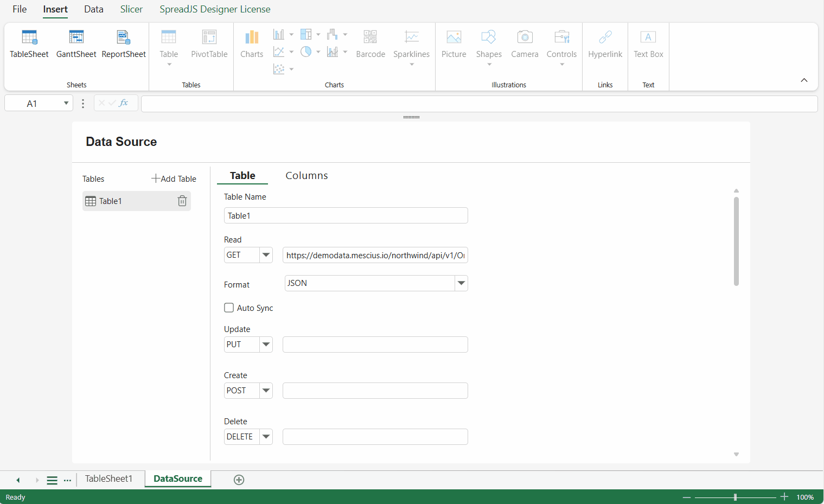824x504 pixels.
Task: Delete Table1 with the trash icon
Action: click(182, 201)
